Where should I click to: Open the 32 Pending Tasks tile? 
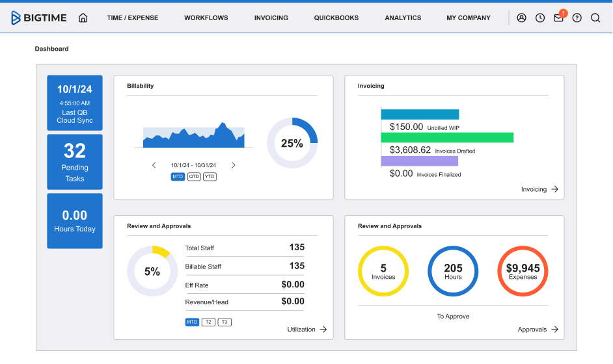(75, 162)
